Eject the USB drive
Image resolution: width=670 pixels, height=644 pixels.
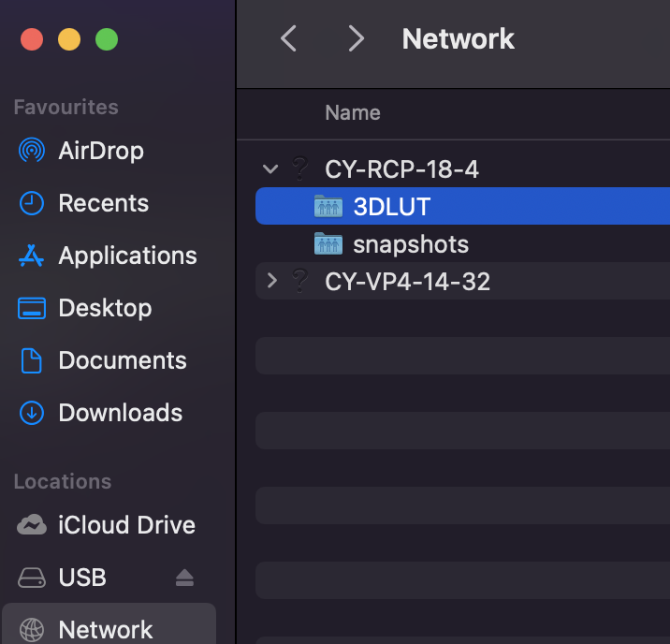point(184,578)
